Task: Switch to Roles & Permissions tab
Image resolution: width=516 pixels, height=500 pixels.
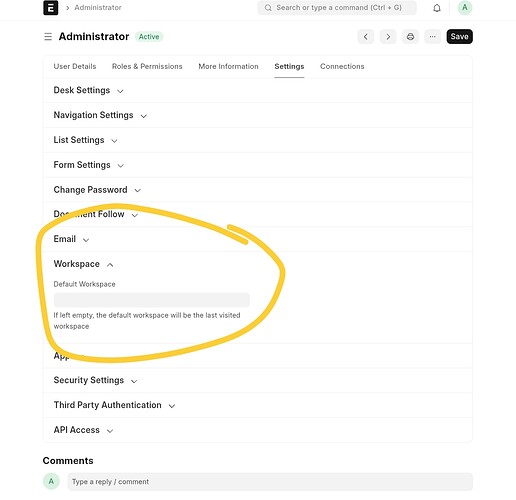Action: pos(147,66)
